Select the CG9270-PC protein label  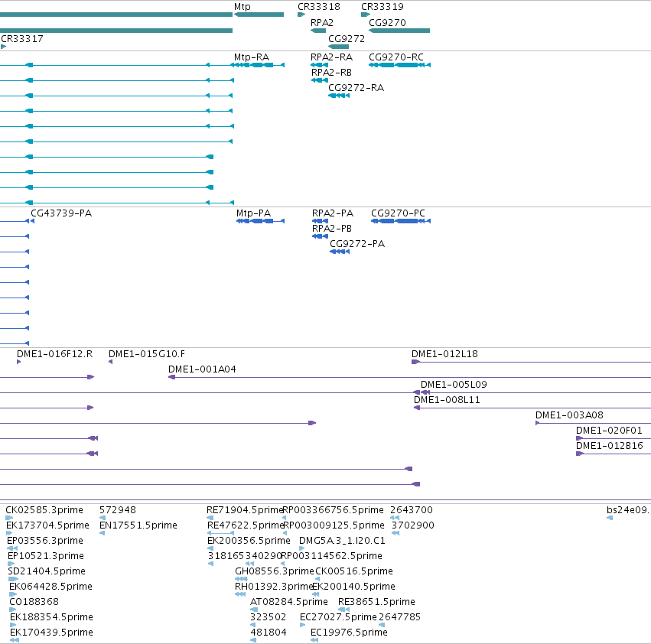coord(398,213)
